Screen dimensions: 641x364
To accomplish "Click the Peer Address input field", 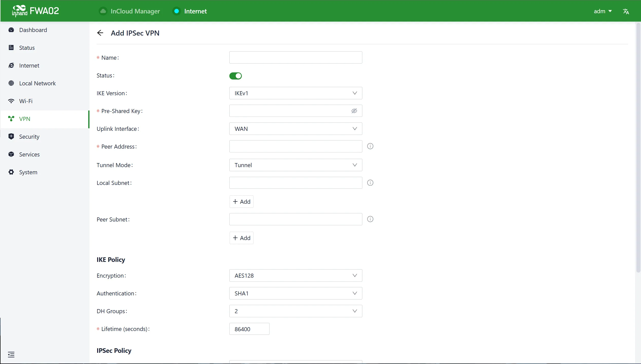I will point(296,147).
